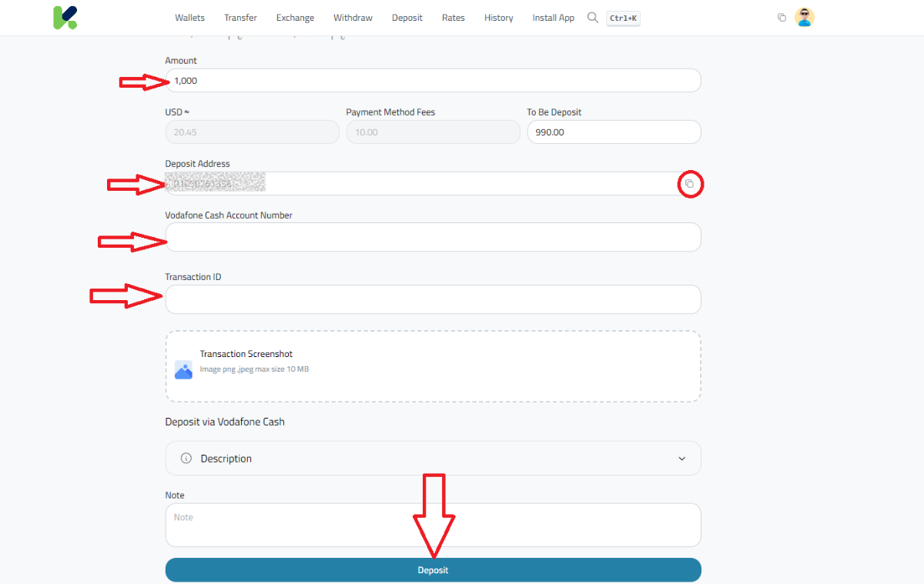Click the image icon in Transaction Screenshot area
The width and height of the screenshot is (924, 584).
[x=183, y=370]
